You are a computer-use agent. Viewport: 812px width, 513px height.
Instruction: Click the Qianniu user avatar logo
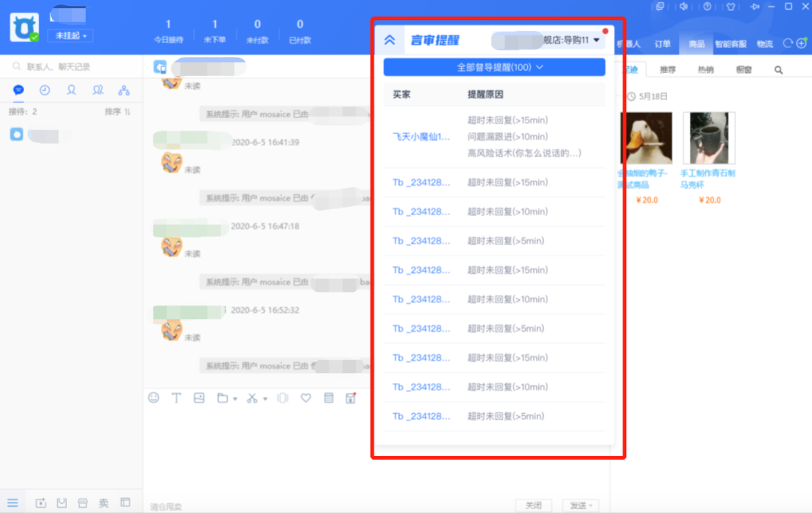(x=24, y=28)
